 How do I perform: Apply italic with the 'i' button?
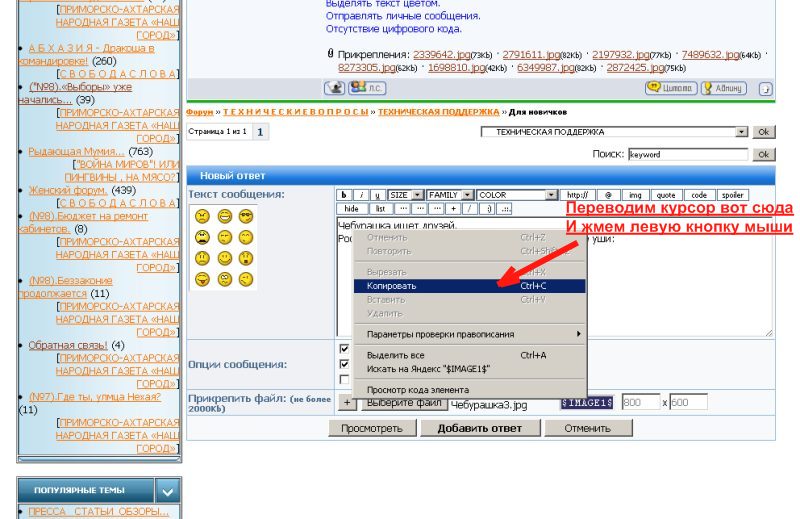tap(361, 195)
